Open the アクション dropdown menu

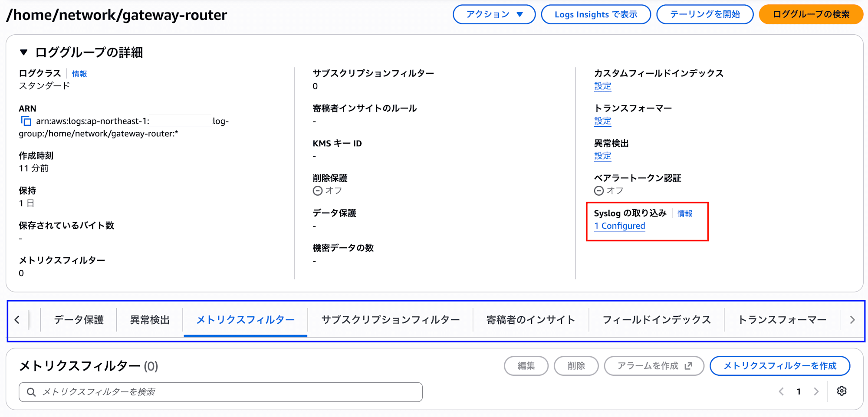(x=494, y=14)
